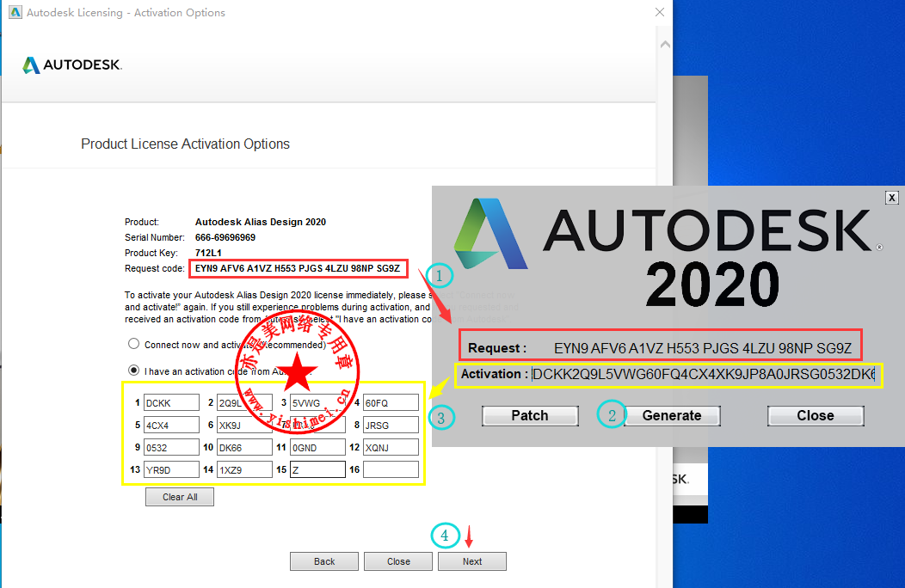Click activation field 2 containing 2Q9L
This screenshot has height=588, width=905.
tap(244, 403)
